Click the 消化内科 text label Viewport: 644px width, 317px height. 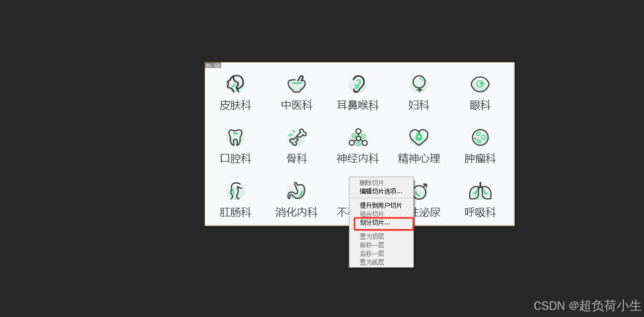297,212
